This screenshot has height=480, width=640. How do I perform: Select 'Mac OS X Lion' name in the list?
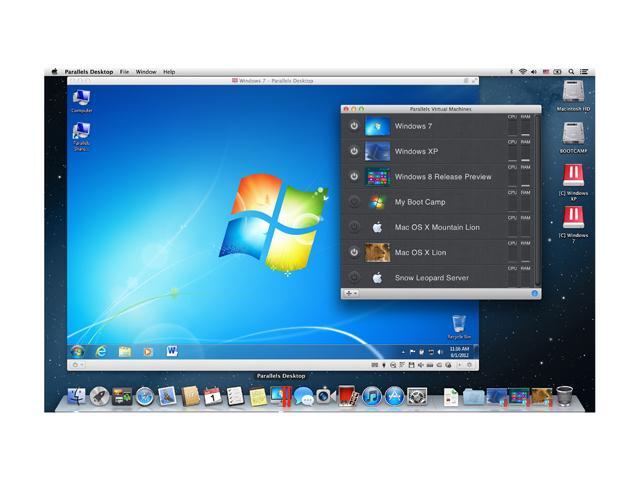(x=420, y=253)
